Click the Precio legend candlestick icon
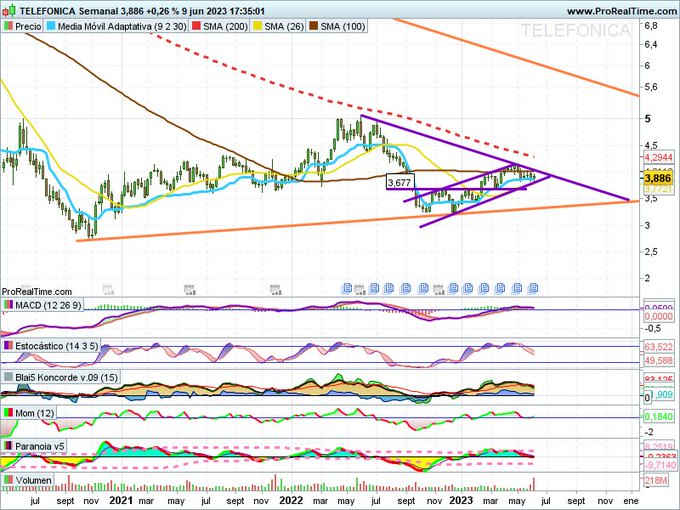 click(7, 26)
